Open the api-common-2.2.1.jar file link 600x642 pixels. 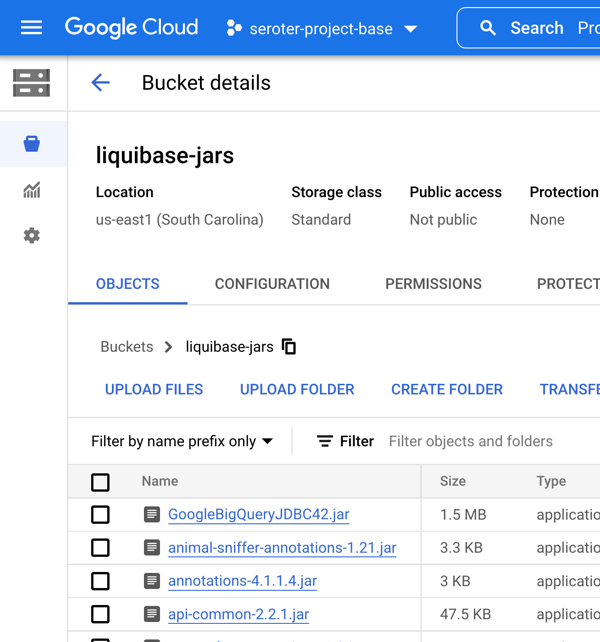(237, 614)
